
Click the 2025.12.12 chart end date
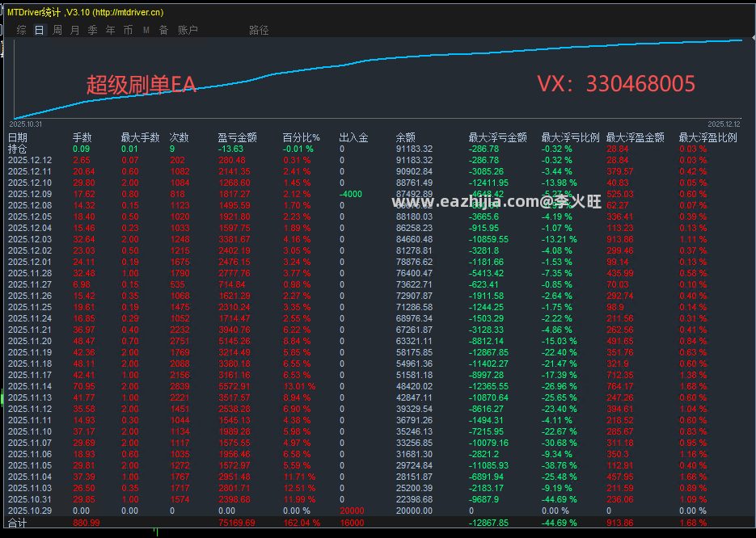724,124
